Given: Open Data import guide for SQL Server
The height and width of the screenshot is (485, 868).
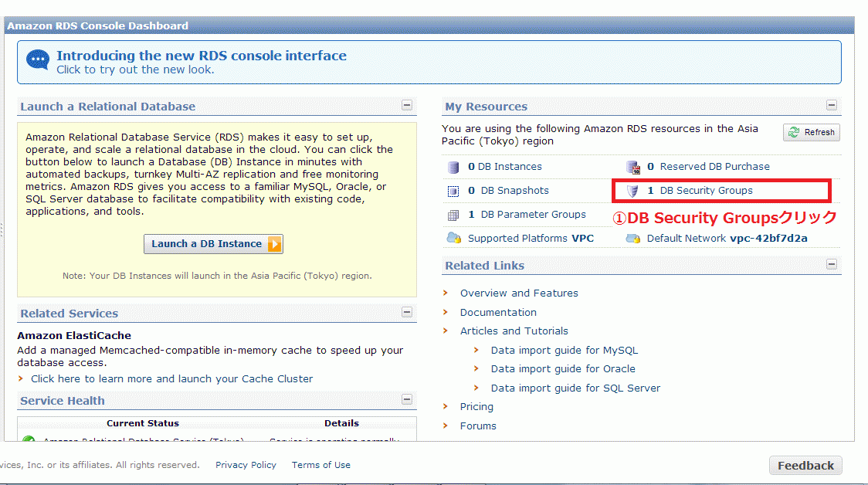Looking at the screenshot, I should point(576,388).
